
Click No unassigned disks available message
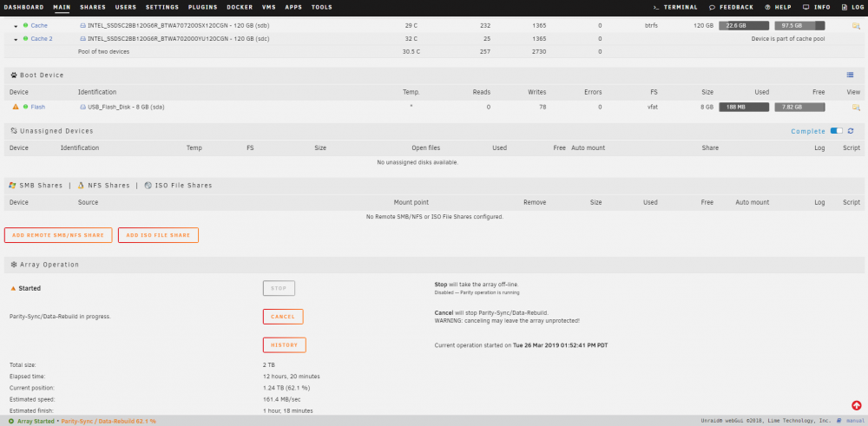(x=418, y=162)
